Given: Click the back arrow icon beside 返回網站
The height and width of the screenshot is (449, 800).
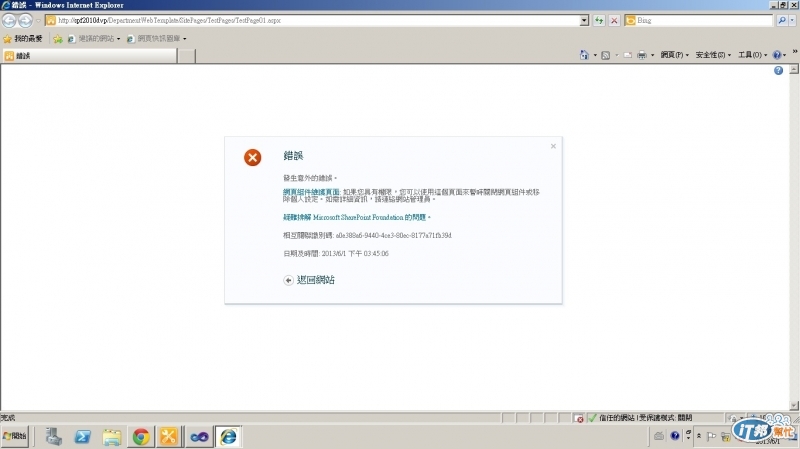Looking at the screenshot, I should click(288, 280).
